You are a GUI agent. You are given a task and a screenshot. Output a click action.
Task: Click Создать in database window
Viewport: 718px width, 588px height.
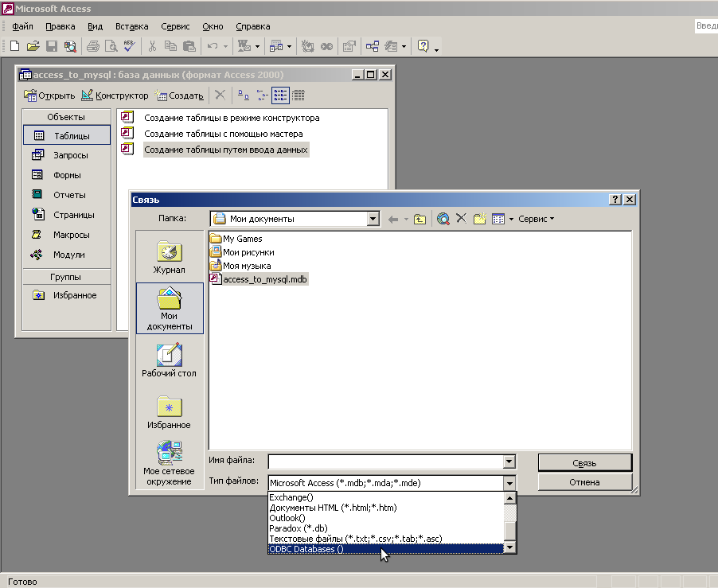(x=180, y=95)
